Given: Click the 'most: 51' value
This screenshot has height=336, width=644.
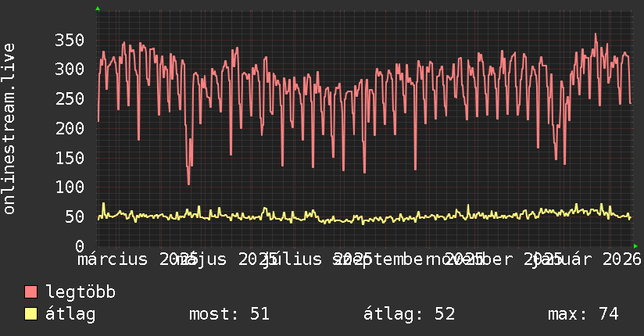Looking at the screenshot, I should 229,314.
